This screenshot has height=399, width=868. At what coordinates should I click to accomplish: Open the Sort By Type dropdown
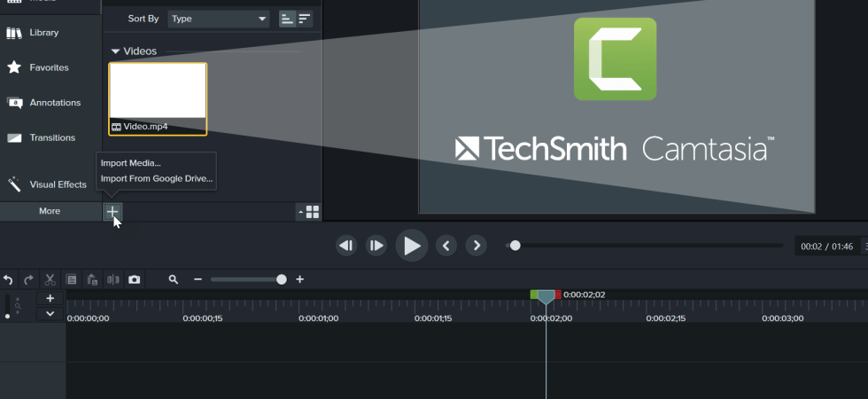click(219, 19)
